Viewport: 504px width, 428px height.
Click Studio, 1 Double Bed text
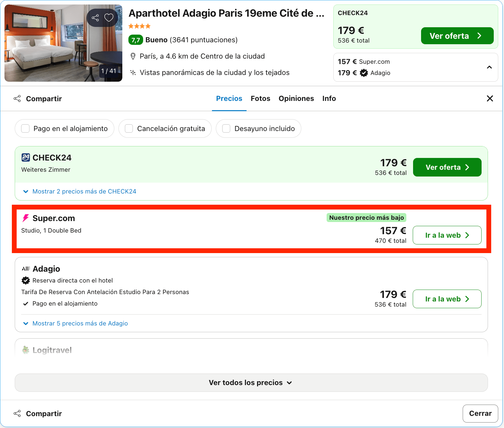point(51,230)
